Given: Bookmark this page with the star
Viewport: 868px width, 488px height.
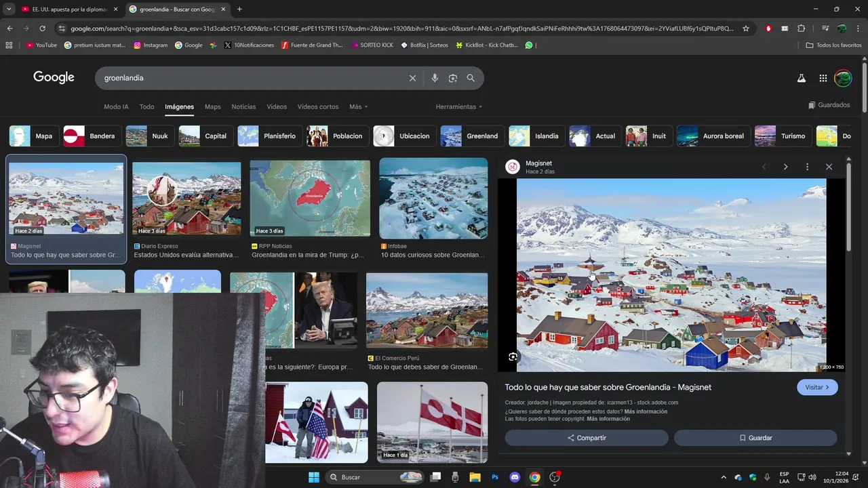Looking at the screenshot, I should click(746, 28).
